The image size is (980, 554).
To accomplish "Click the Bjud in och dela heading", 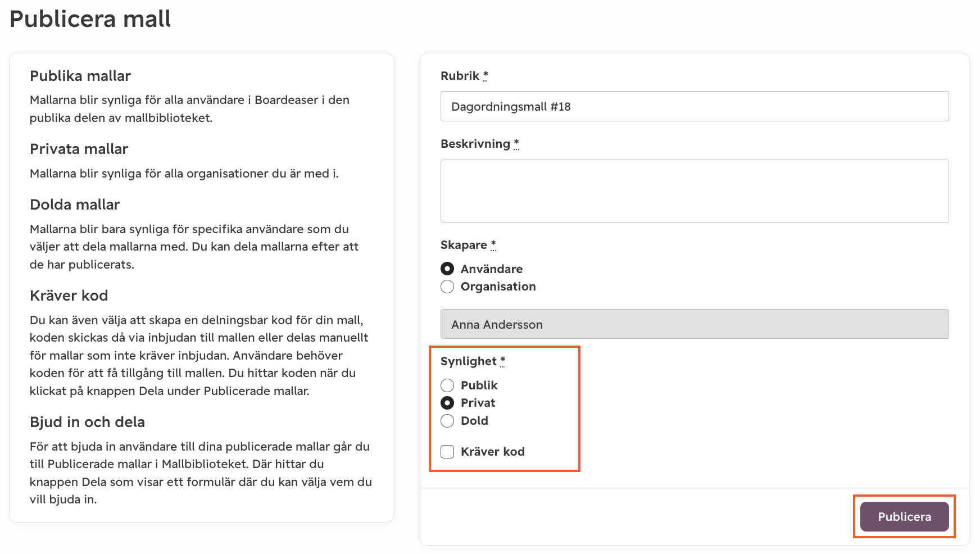I will pos(87,422).
